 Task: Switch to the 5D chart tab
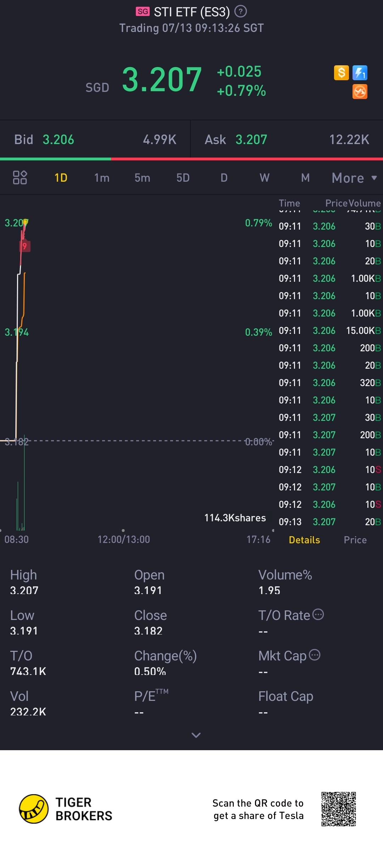point(183,178)
